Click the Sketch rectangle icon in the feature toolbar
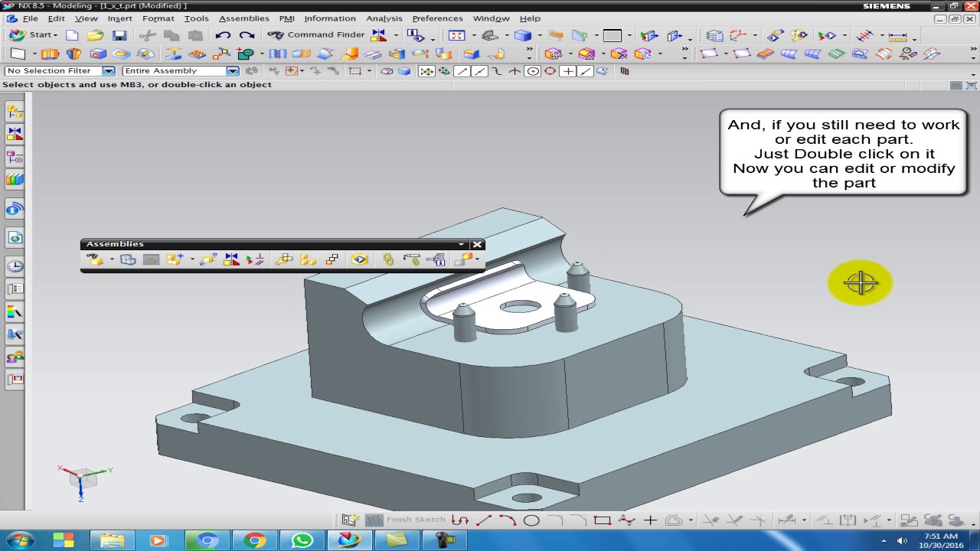This screenshot has height=551, width=980. pyautogui.click(x=18, y=54)
